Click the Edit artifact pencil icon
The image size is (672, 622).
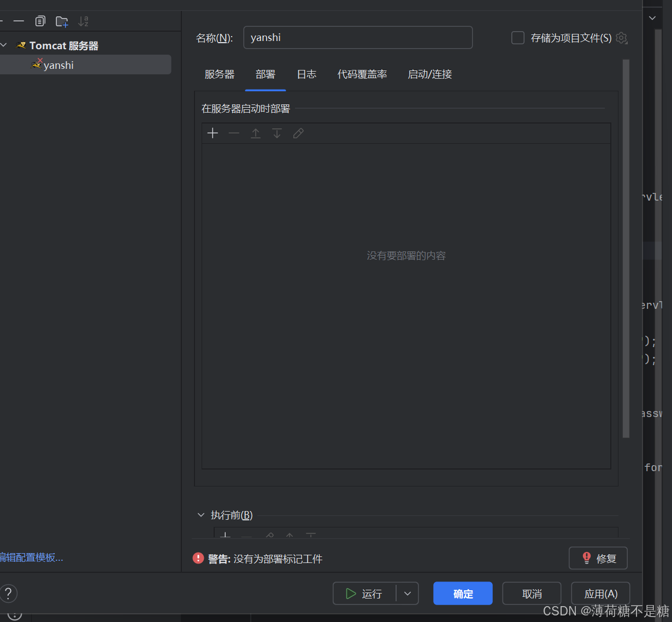click(x=298, y=133)
